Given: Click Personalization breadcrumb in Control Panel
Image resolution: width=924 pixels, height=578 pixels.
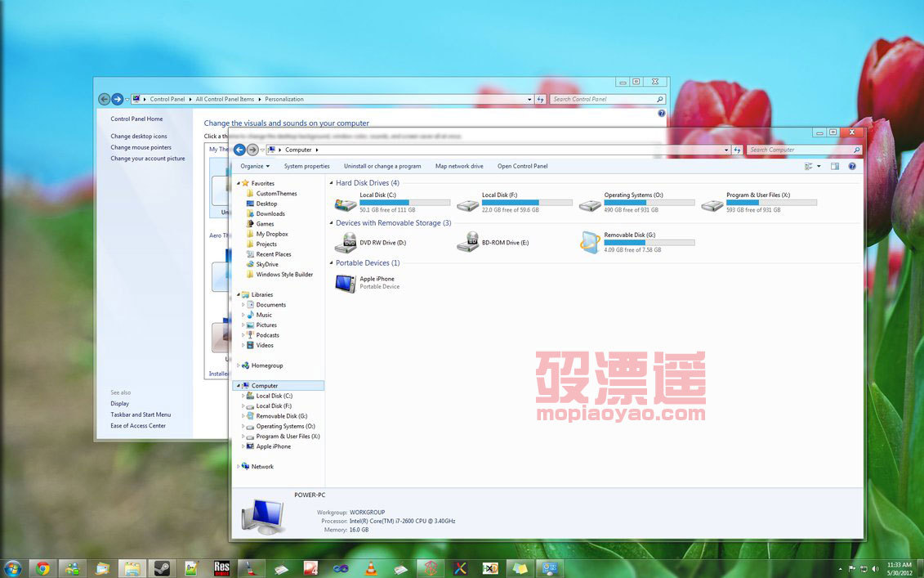Looking at the screenshot, I should click(x=284, y=99).
